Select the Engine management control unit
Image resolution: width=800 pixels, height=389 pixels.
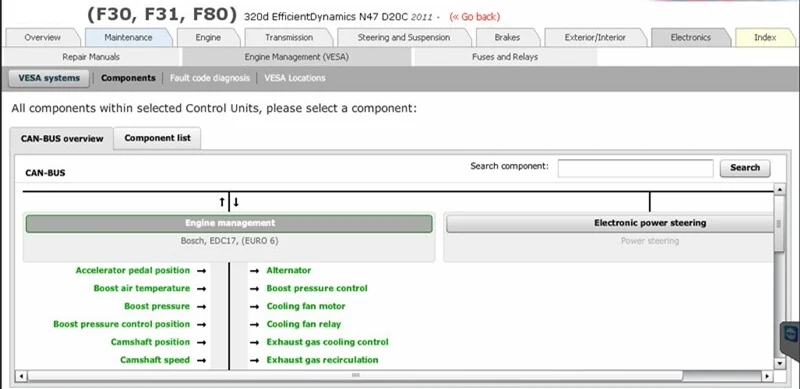point(229,223)
